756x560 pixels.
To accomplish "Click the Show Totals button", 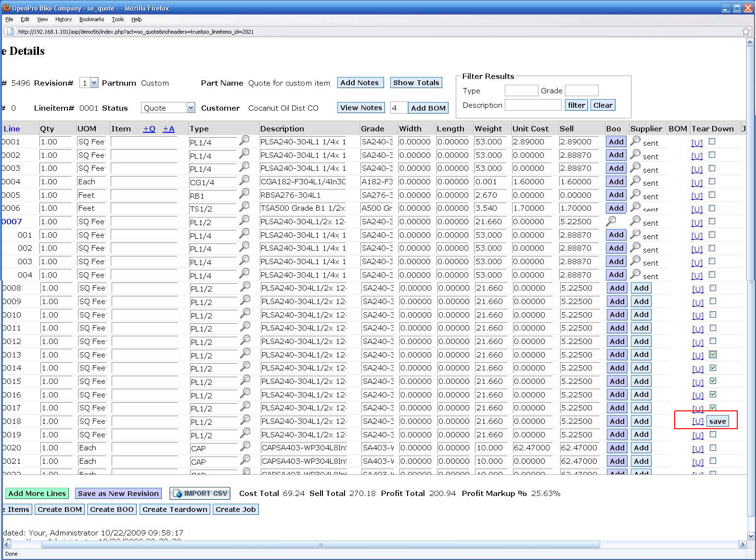I will 416,83.
